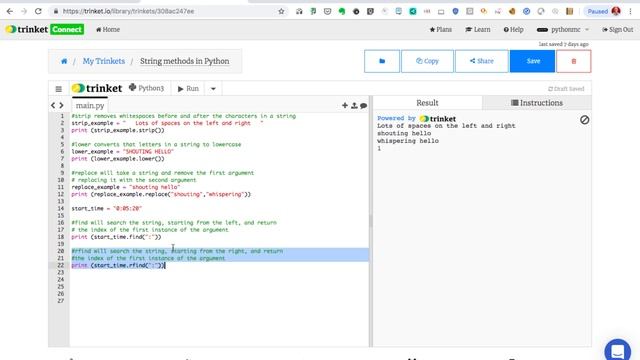Click the replace_example.replace code line
Screen dimensions: 640x360
tap(161, 194)
